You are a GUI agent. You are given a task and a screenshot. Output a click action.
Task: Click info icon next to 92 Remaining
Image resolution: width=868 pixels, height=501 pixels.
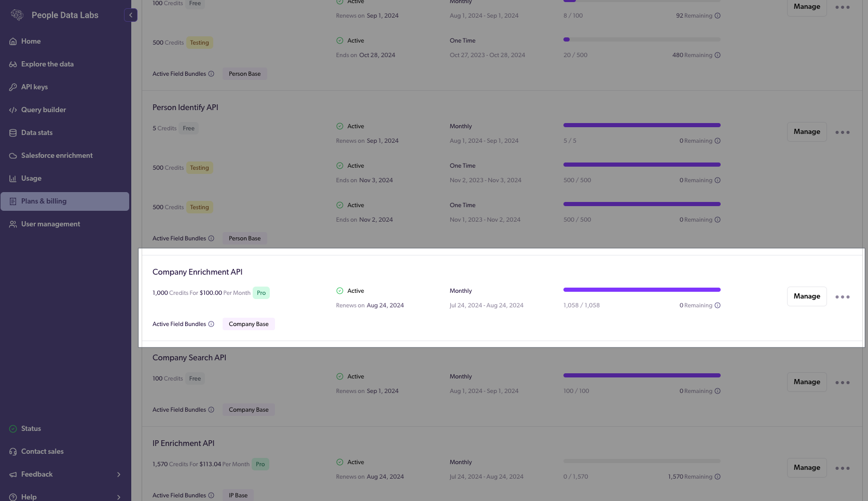pyautogui.click(x=718, y=16)
